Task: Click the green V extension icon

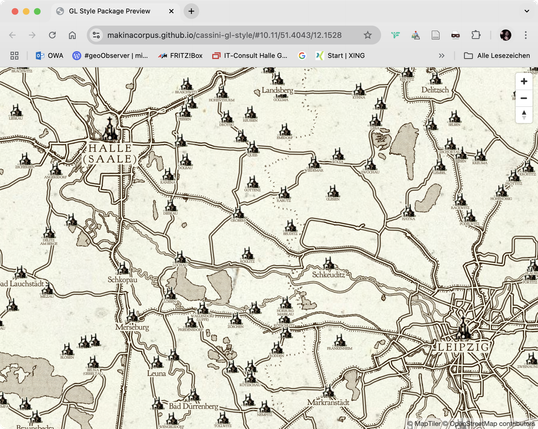Action: (x=396, y=35)
